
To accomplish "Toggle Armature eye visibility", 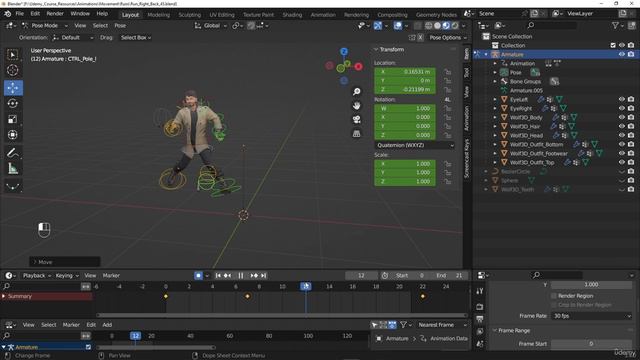I will pyautogui.click(x=622, y=54).
